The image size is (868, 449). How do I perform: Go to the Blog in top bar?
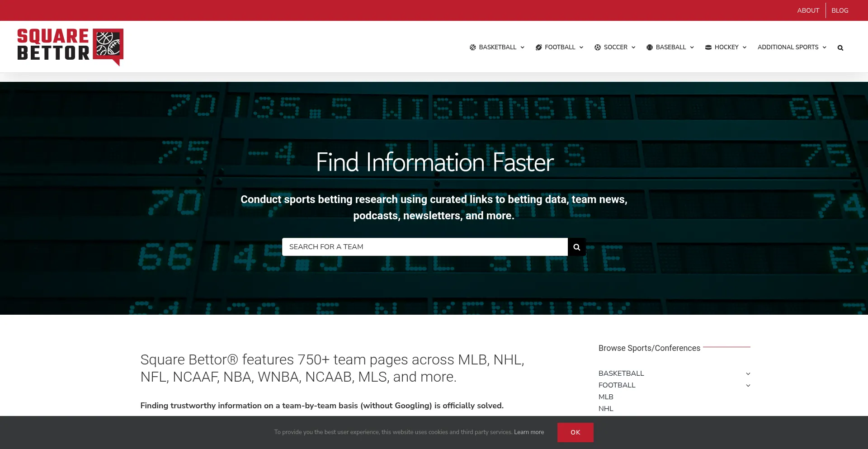point(840,10)
